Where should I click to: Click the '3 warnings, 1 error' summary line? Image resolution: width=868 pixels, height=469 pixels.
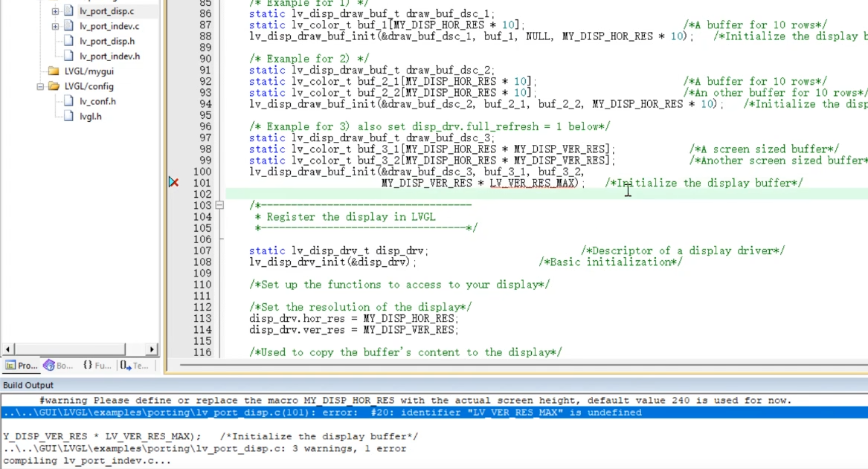pos(205,448)
